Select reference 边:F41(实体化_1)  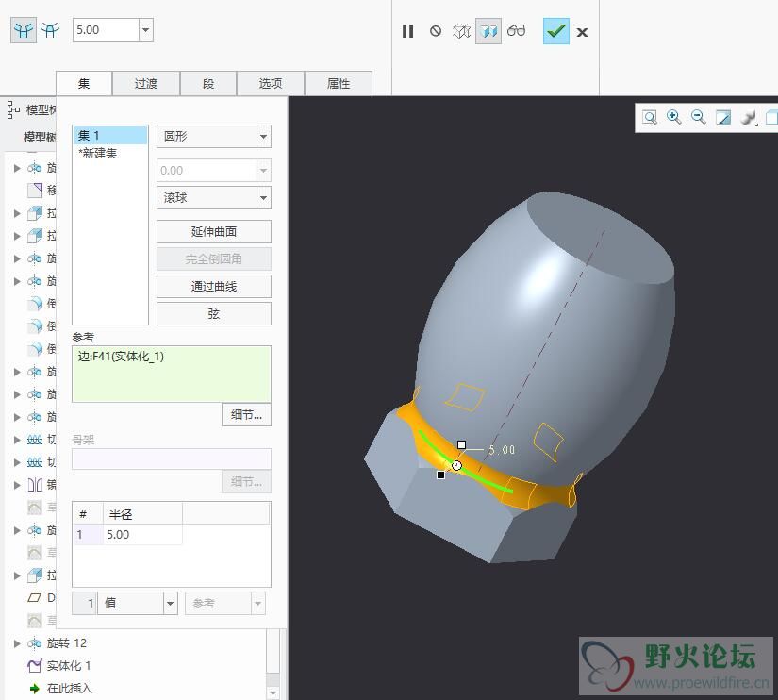point(121,357)
